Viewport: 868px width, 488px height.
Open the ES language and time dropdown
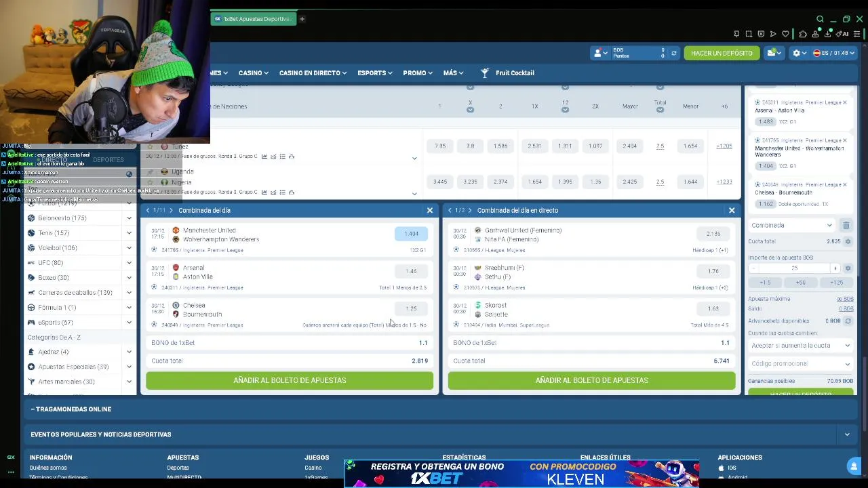(834, 53)
